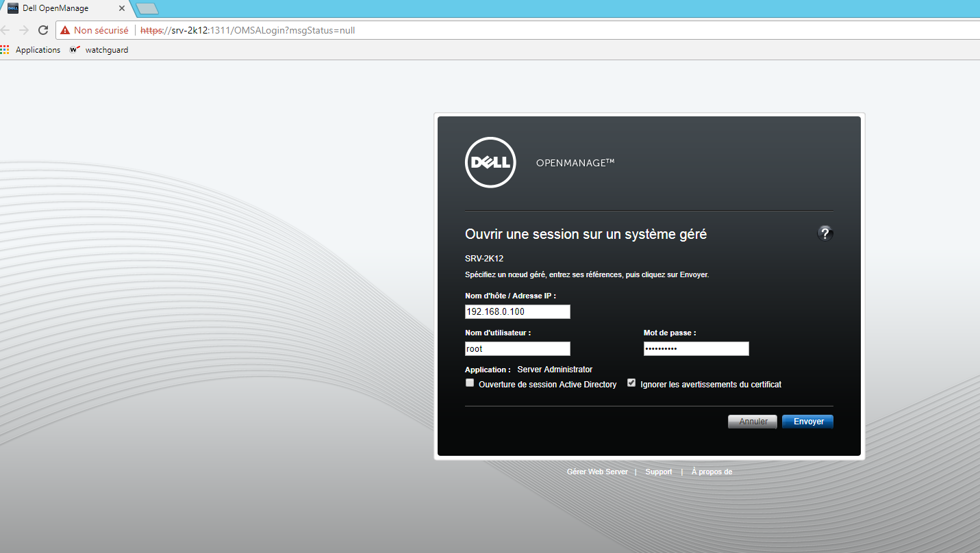The height and width of the screenshot is (553, 980).
Task: Click the Annuler button
Action: point(753,422)
